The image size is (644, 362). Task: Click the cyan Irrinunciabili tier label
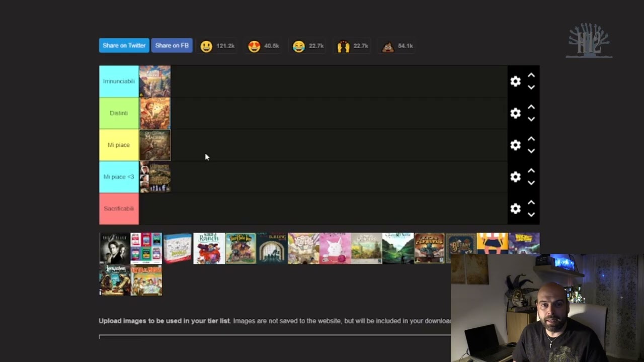click(x=119, y=81)
